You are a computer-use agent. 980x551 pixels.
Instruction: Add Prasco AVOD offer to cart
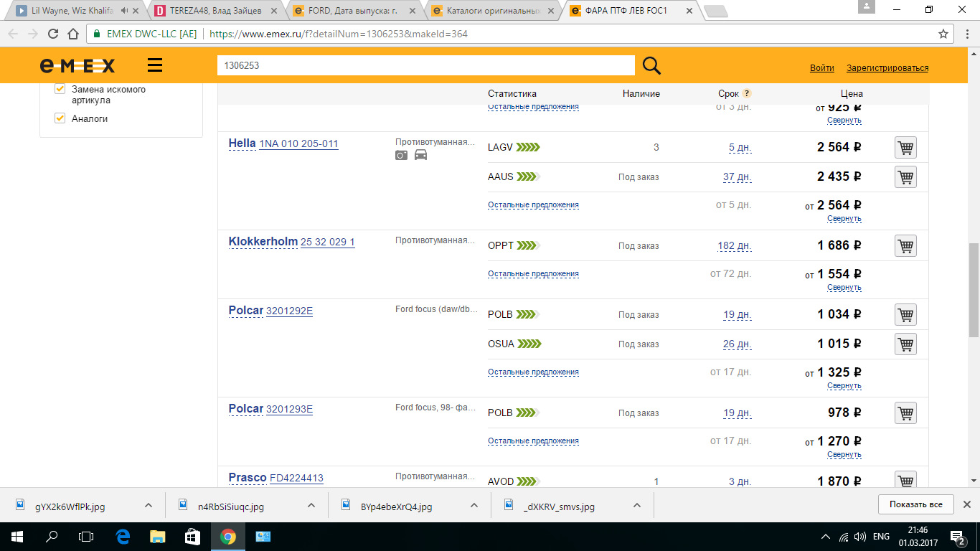905,481
